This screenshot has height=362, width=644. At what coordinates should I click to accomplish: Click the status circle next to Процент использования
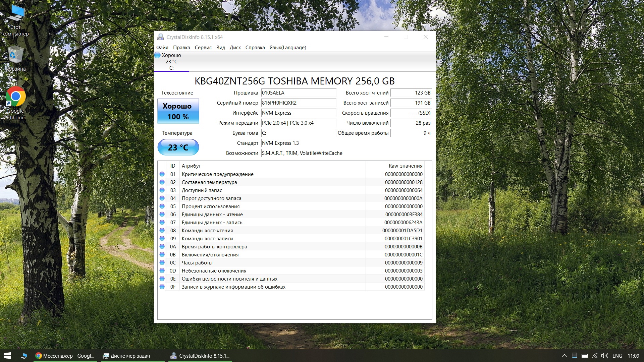162,206
